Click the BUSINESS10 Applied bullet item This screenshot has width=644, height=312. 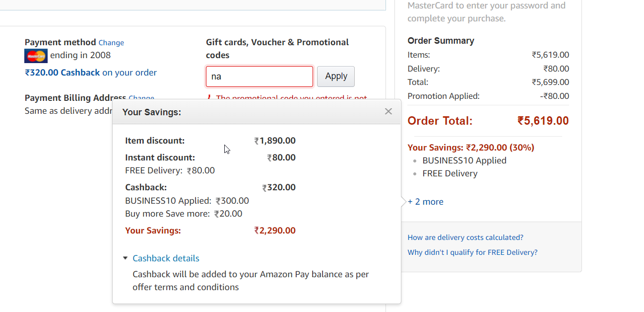pyautogui.click(x=464, y=160)
